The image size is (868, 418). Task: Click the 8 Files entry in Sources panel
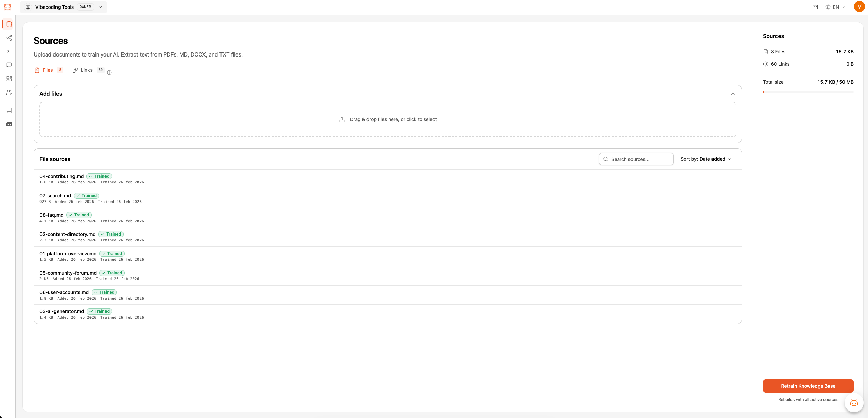point(808,52)
